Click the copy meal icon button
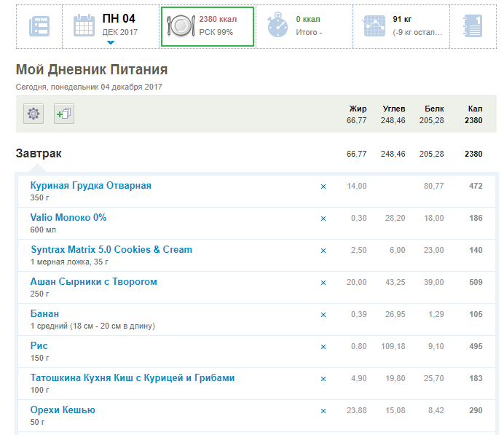 click(x=63, y=114)
